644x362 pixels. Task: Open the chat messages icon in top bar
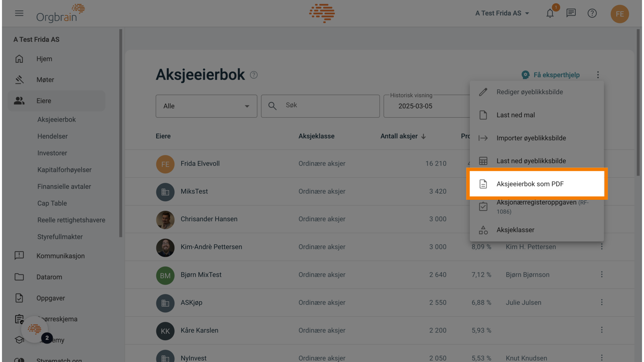point(571,13)
